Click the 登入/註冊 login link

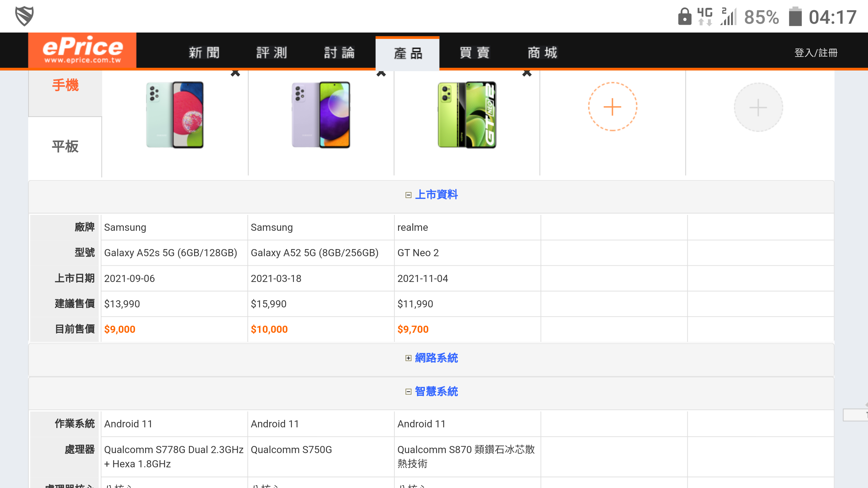816,53
